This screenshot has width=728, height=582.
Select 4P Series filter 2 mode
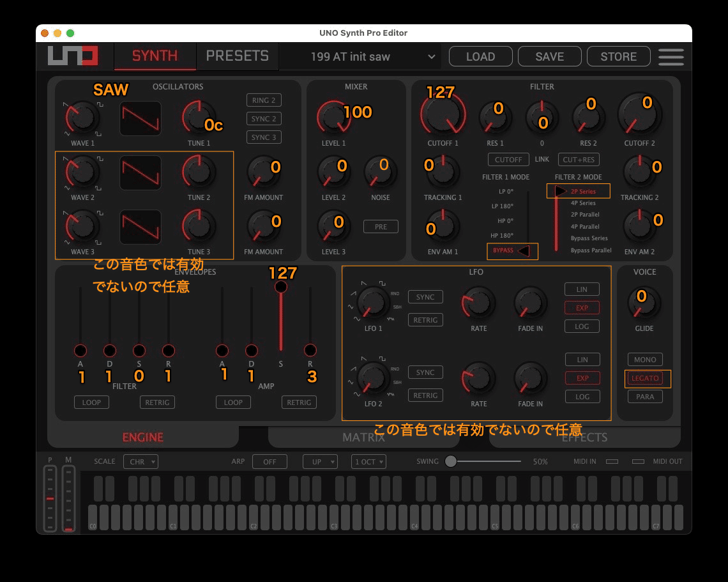click(583, 203)
